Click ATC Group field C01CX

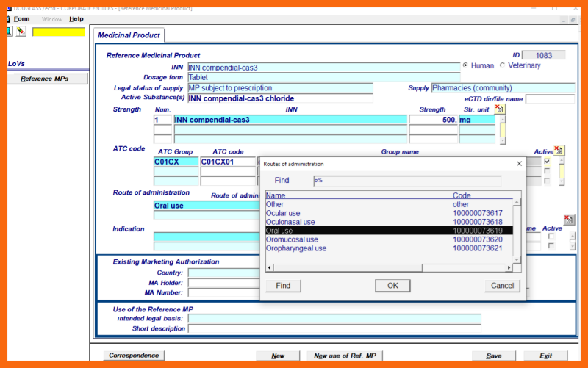[x=176, y=162]
